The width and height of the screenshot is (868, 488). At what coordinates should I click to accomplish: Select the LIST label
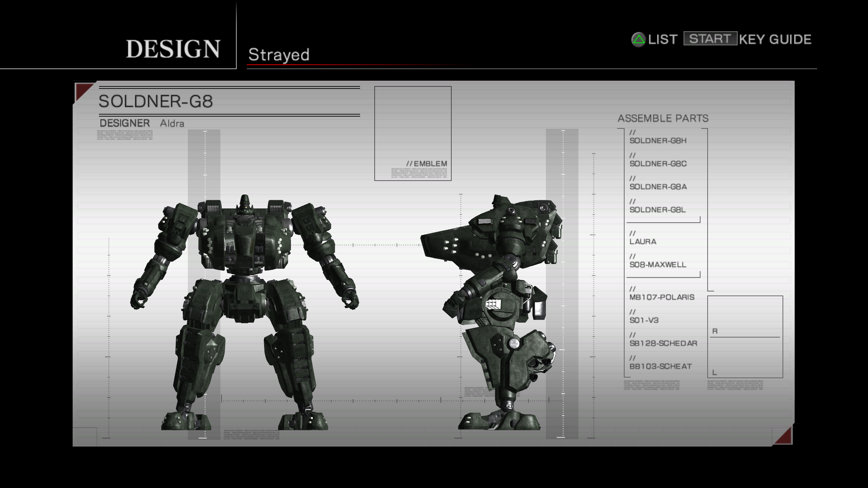click(x=663, y=40)
